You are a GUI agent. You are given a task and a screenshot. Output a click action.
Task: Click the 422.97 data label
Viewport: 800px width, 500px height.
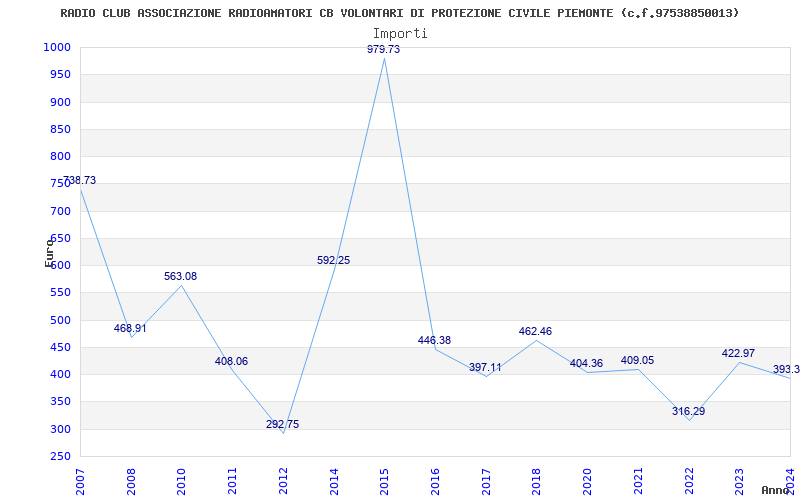click(x=738, y=354)
